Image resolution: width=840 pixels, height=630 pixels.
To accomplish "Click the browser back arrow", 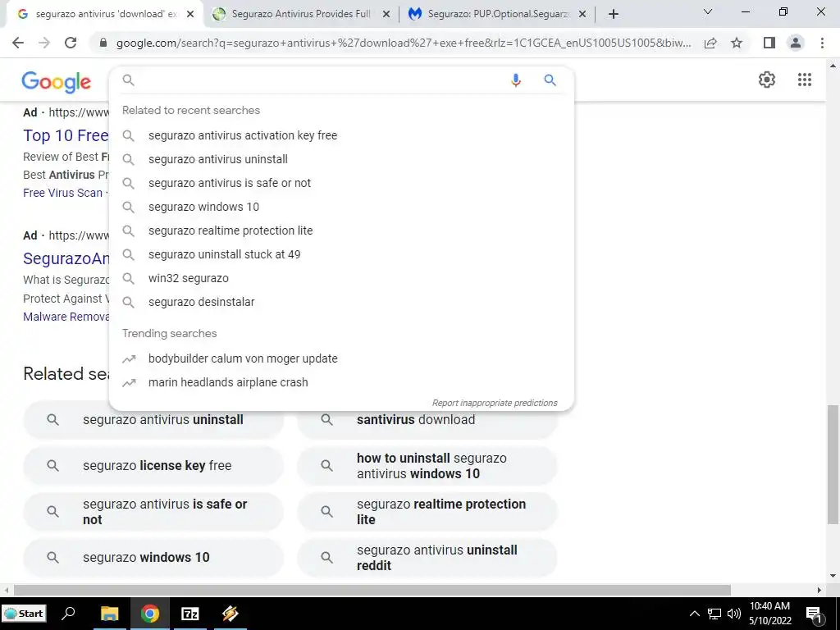I will coord(18,43).
